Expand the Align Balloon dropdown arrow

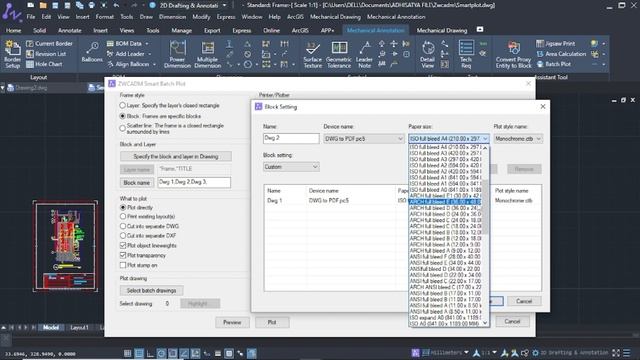(x=154, y=64)
